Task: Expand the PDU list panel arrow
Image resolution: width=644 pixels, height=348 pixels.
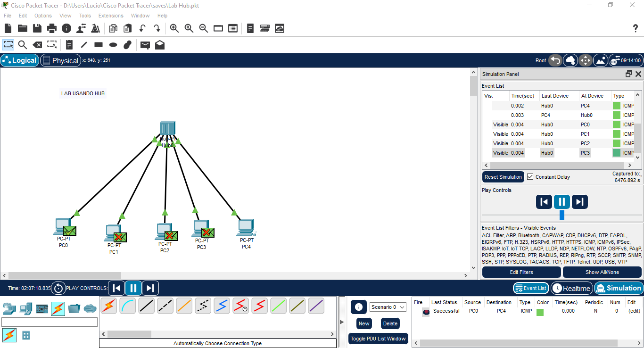Action: tap(342, 322)
